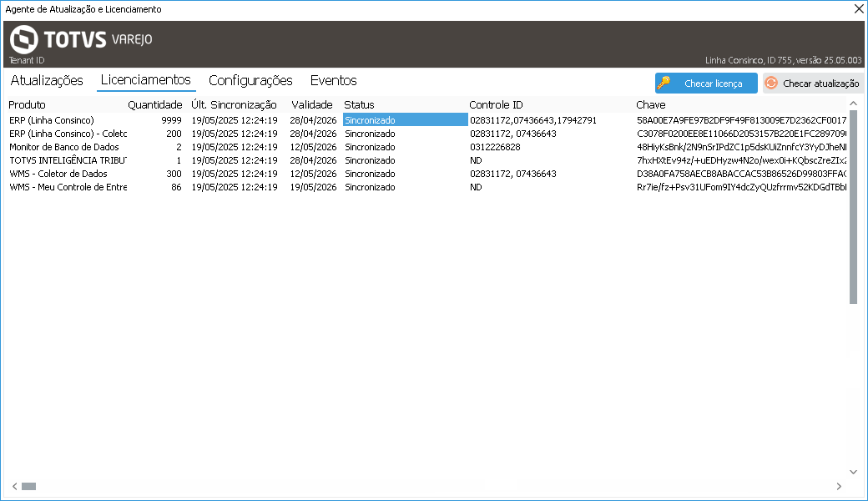Click quantity value 86
868x501 pixels.
pos(177,186)
